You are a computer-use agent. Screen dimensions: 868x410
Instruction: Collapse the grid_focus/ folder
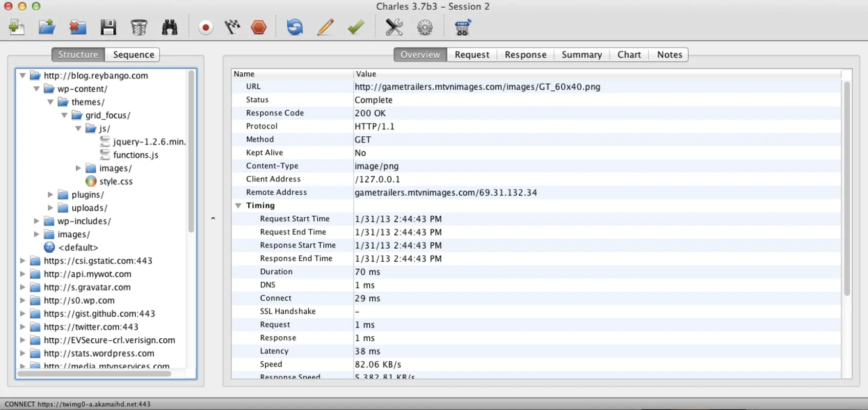pos(64,115)
